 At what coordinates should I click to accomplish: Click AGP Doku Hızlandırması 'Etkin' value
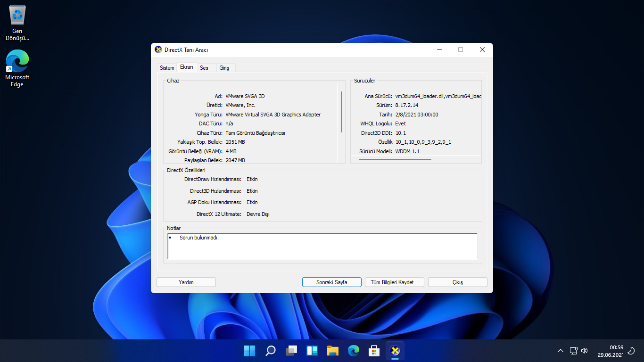pos(252,202)
